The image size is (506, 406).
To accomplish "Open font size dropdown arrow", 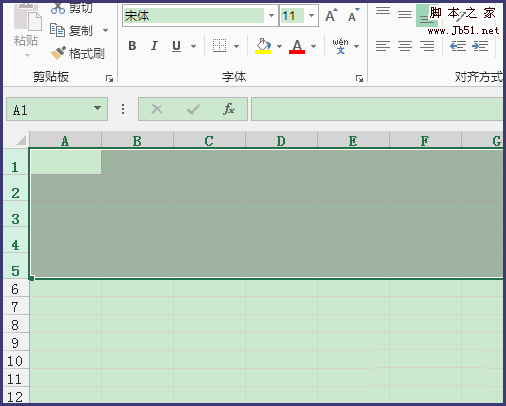I will coord(311,15).
